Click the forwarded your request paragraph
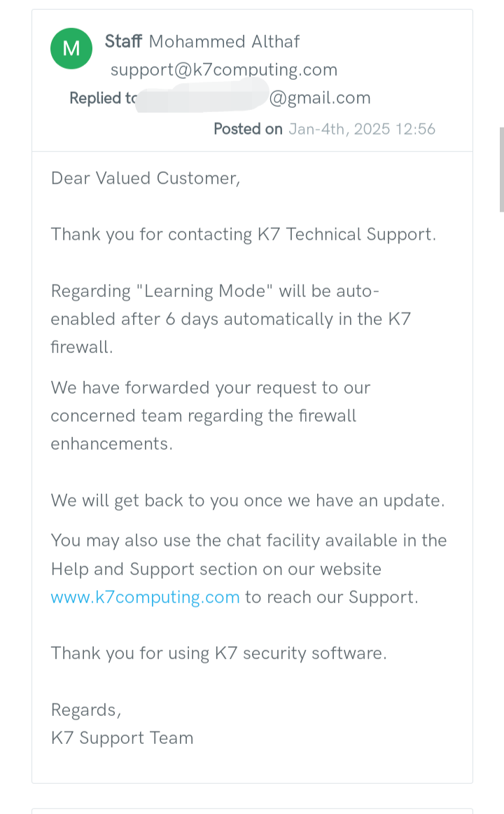 click(x=211, y=415)
